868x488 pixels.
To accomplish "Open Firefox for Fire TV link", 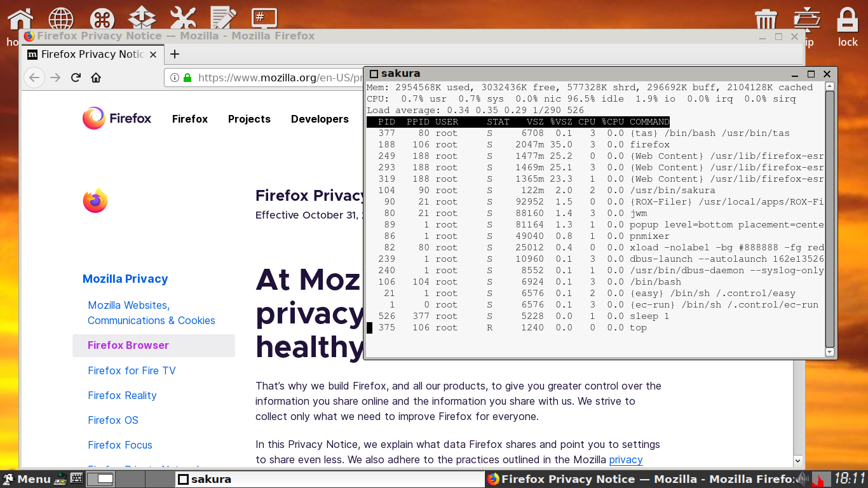I will 132,370.
